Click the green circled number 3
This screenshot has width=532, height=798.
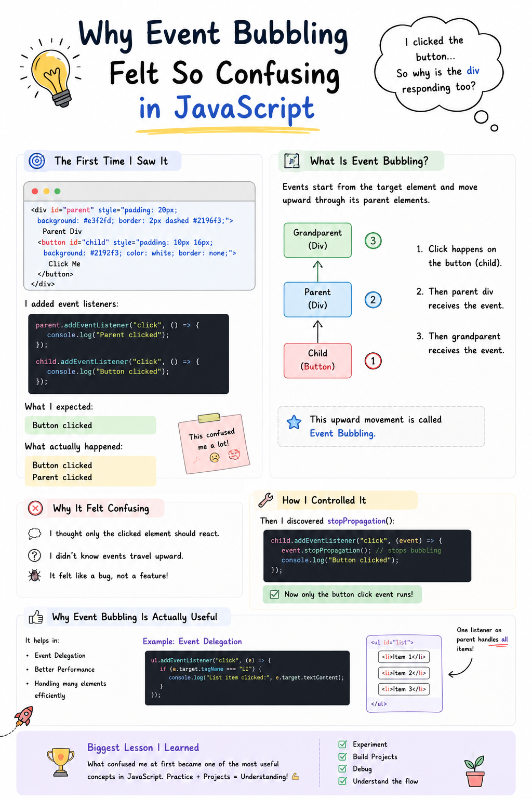click(373, 241)
